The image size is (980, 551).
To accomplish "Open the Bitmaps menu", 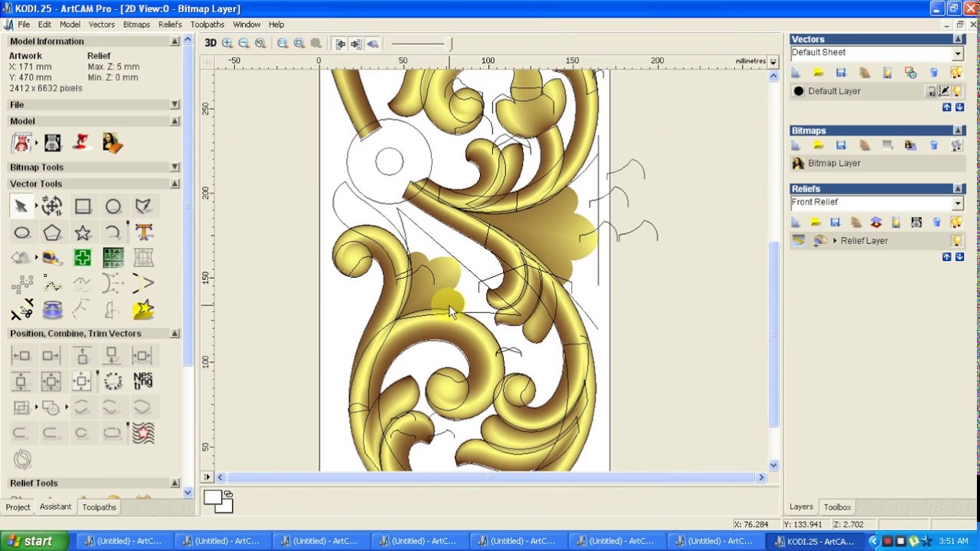I will click(x=136, y=24).
